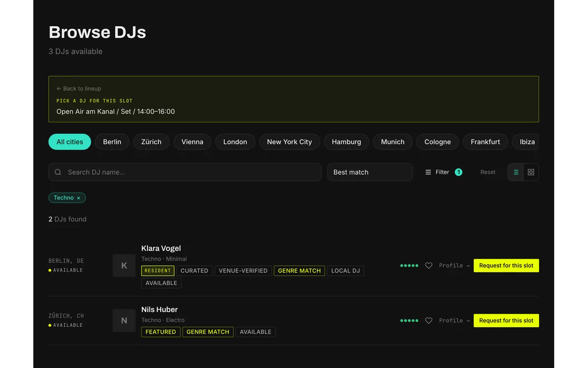The height and width of the screenshot is (368, 588).
Task: Click the VENUE-VERIFIED badge
Action: coord(243,271)
